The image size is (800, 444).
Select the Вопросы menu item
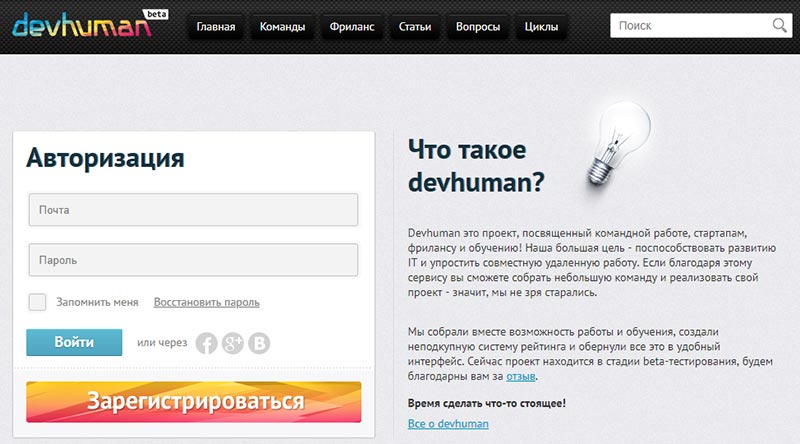[478, 27]
